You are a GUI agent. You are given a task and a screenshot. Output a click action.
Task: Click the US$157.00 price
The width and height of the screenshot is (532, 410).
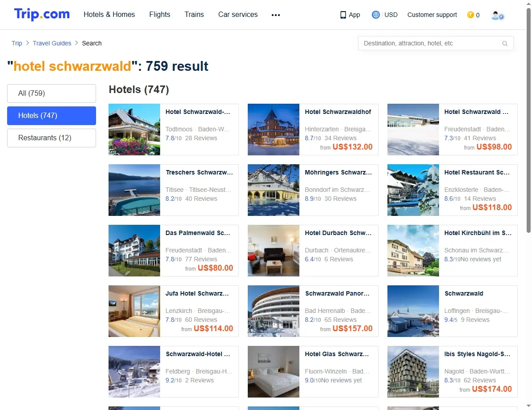pyautogui.click(x=353, y=329)
